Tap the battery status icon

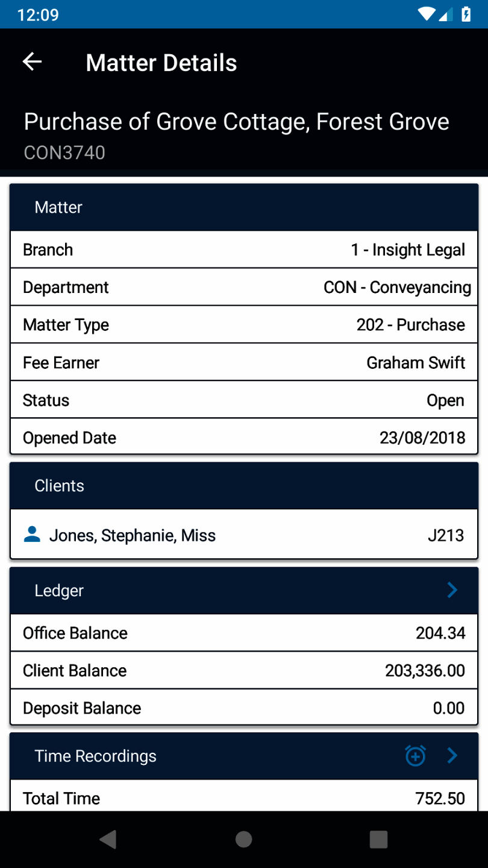466,14
